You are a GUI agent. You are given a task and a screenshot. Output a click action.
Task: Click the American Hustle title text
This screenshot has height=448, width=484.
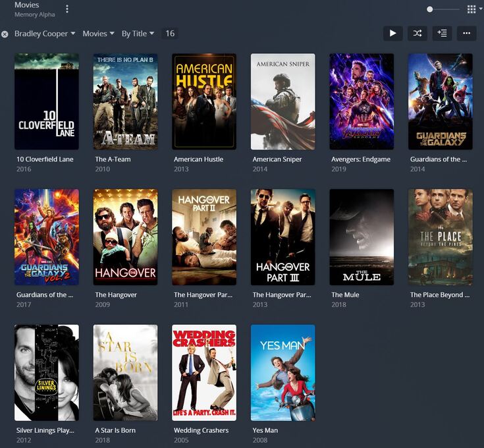tap(198, 159)
